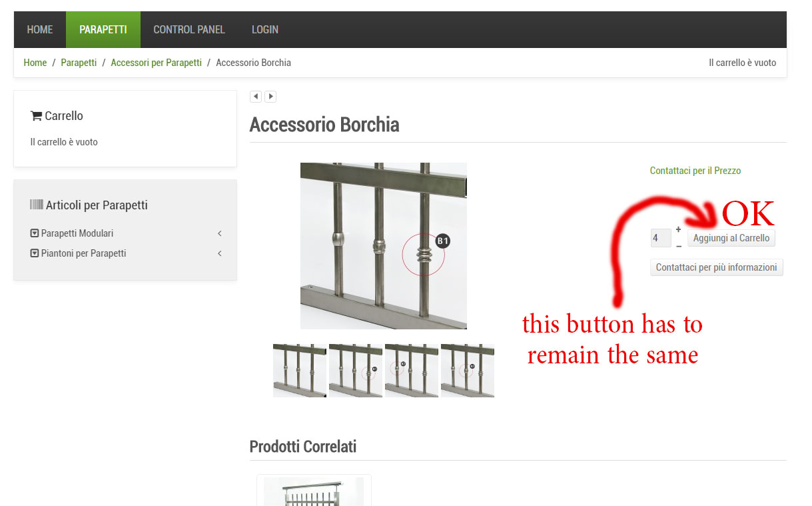Click the barcode icon beside Articoli per Parapetti

coord(37,205)
